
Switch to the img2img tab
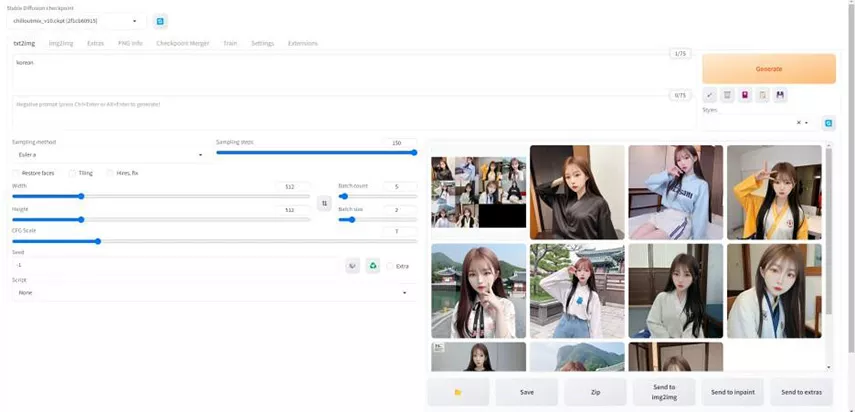tap(61, 43)
